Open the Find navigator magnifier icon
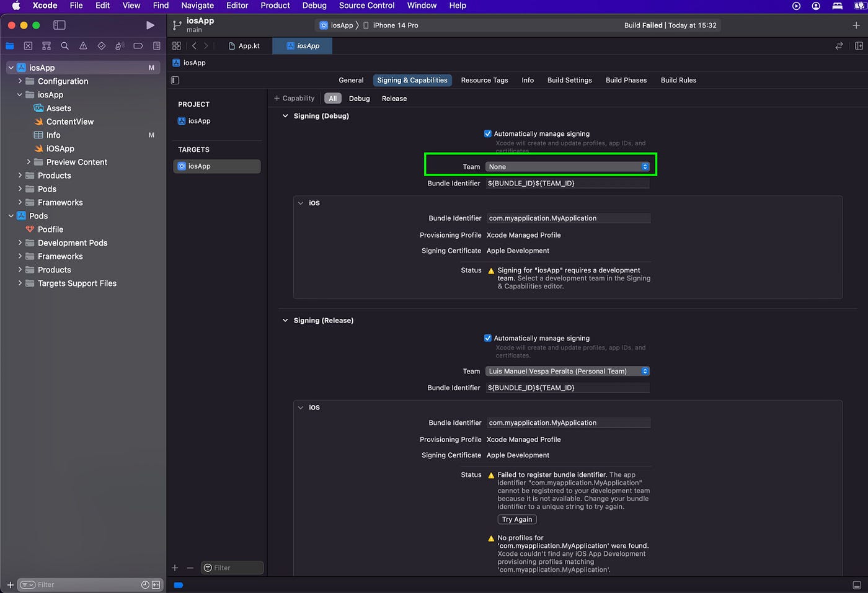 64,46
